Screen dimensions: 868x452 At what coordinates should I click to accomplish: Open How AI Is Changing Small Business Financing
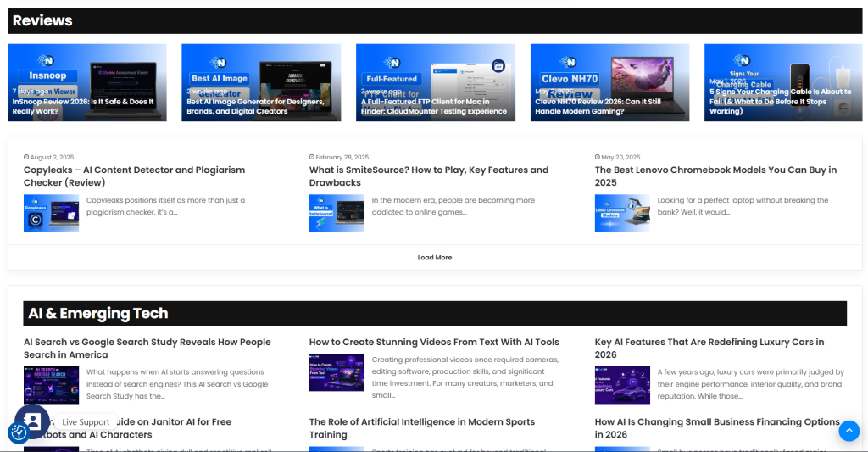(717, 428)
